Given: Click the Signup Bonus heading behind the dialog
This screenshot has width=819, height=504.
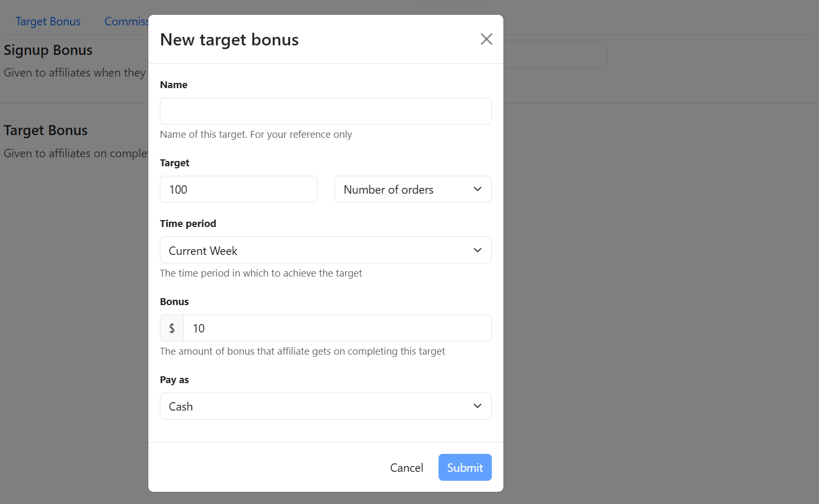Looking at the screenshot, I should click(48, 50).
